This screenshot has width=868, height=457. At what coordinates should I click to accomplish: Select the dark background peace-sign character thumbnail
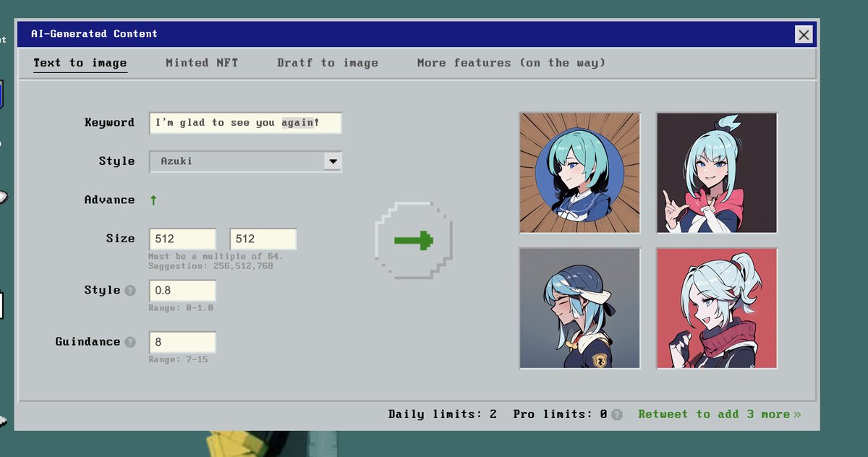(x=717, y=173)
